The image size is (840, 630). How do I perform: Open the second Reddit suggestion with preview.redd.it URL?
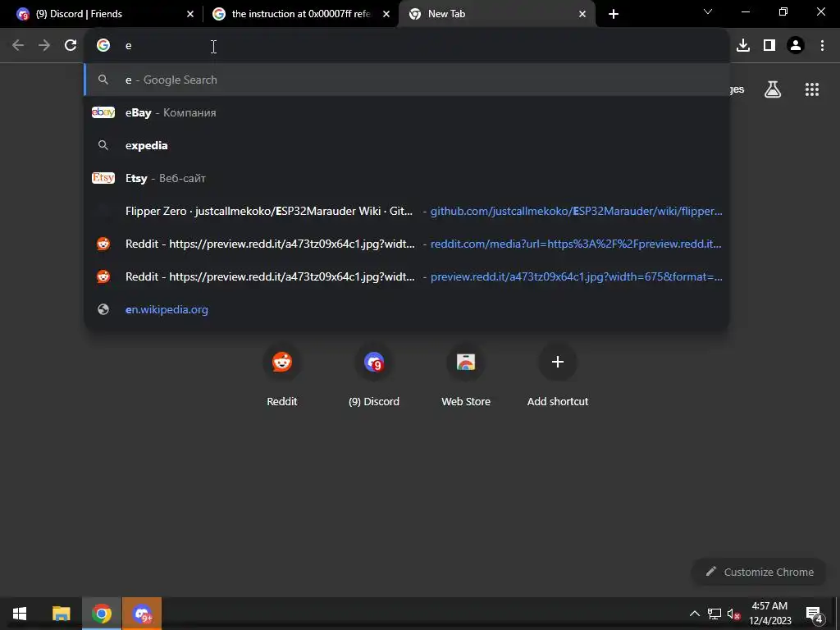pyautogui.click(x=407, y=276)
